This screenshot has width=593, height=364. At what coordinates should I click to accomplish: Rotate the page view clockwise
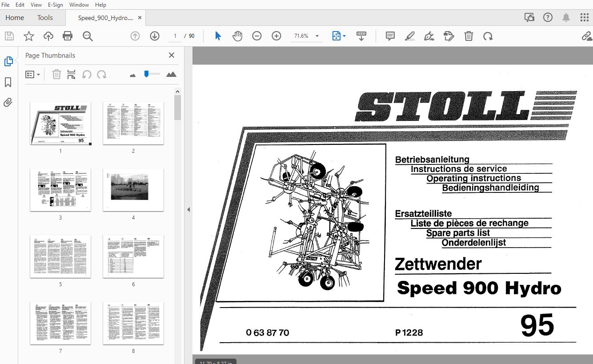488,36
